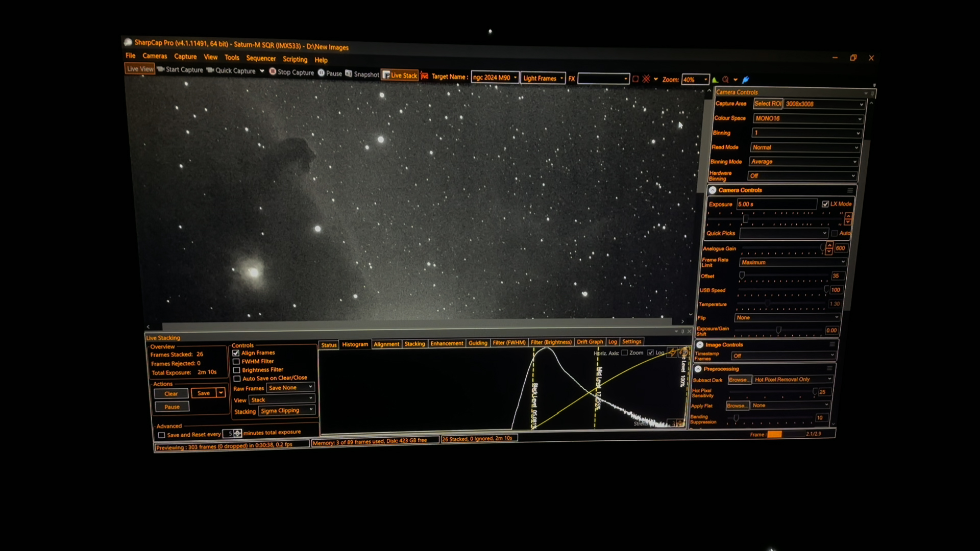This screenshot has height=551, width=980.
Task: Click the Exposure slider thumb
Action: 745,219
